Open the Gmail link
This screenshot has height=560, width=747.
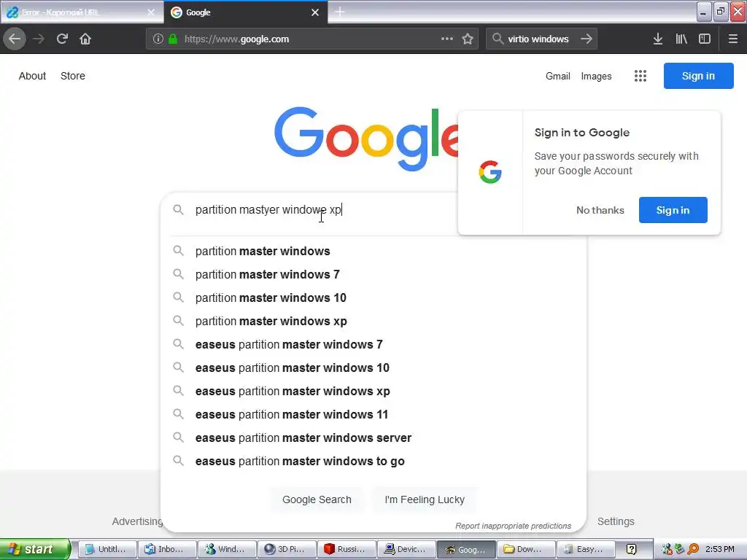[x=558, y=76]
